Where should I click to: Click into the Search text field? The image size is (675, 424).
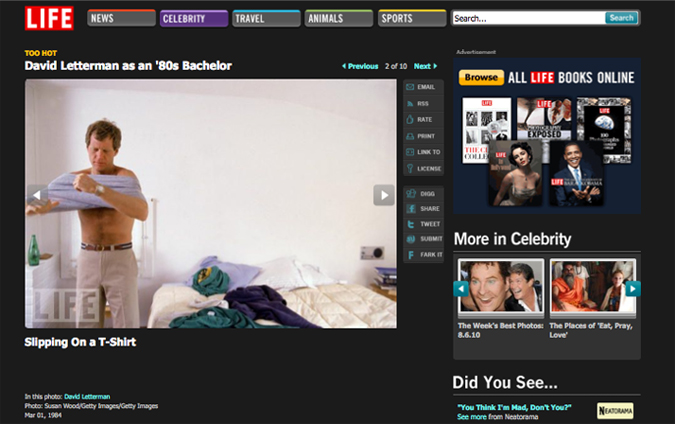pyautogui.click(x=527, y=18)
